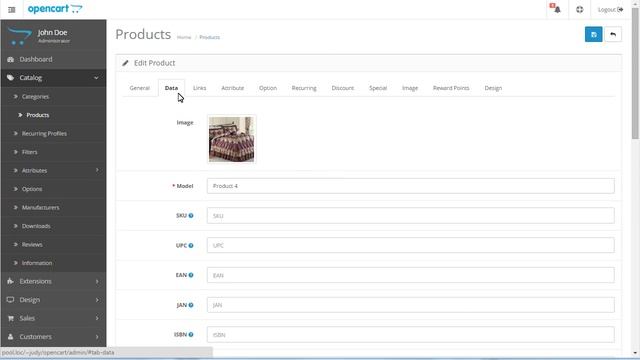Click the SKU help tooltip icon
This screenshot has width=640, height=360.
(191, 216)
